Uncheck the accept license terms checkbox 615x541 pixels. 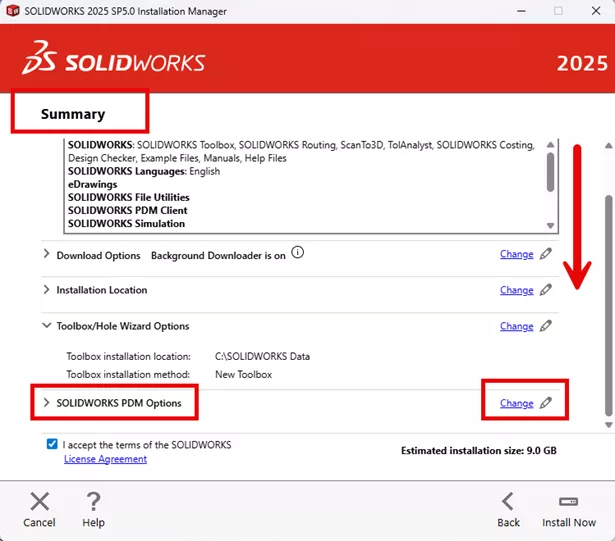[52, 444]
